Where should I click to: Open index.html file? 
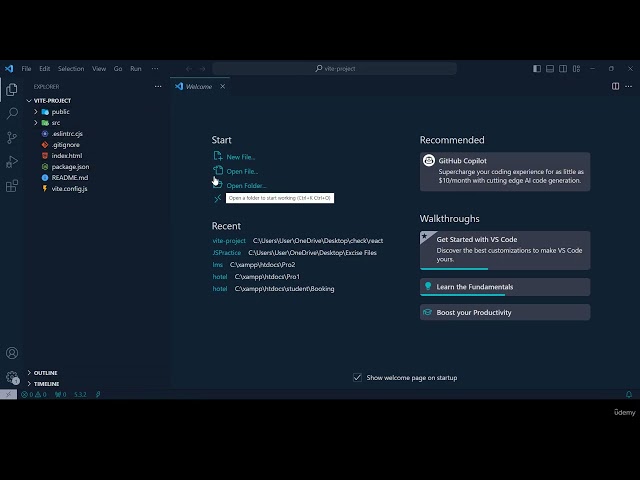pos(67,156)
